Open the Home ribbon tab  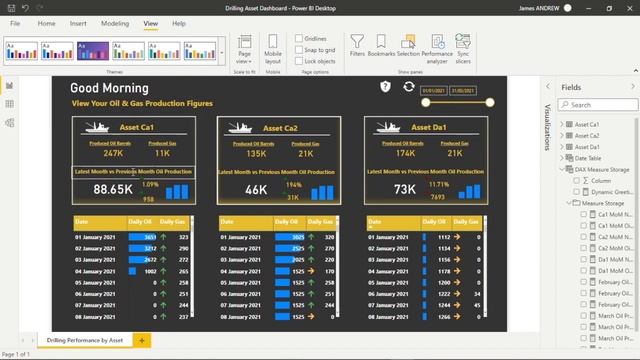pos(47,24)
